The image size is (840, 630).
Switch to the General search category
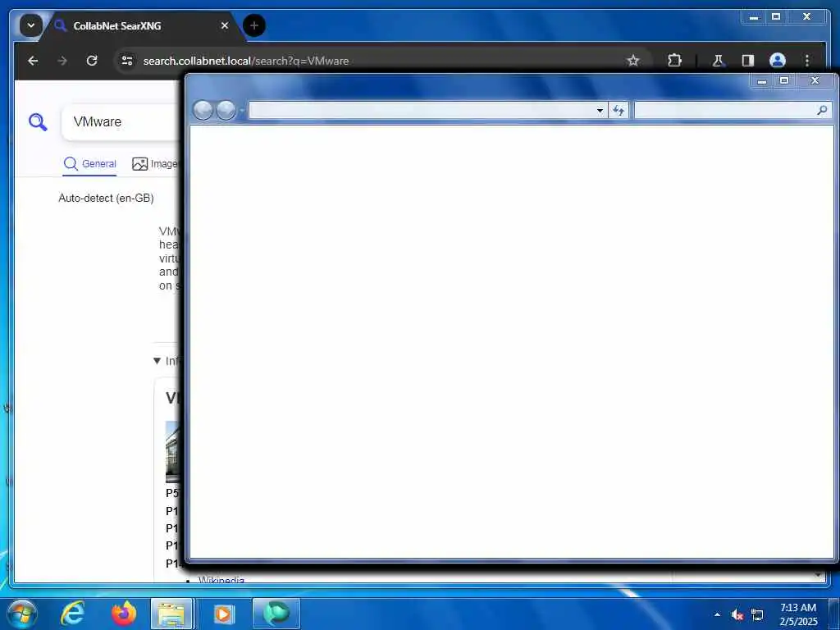(x=89, y=164)
